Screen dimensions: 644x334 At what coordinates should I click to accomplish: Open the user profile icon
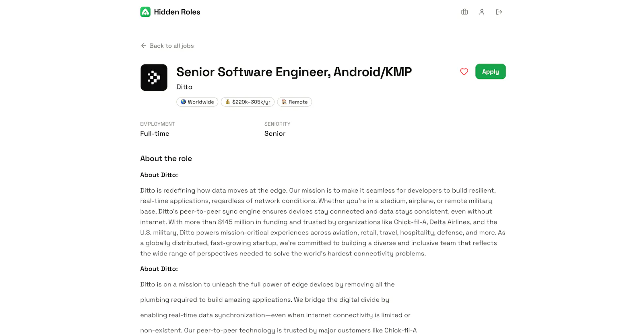[x=482, y=12]
